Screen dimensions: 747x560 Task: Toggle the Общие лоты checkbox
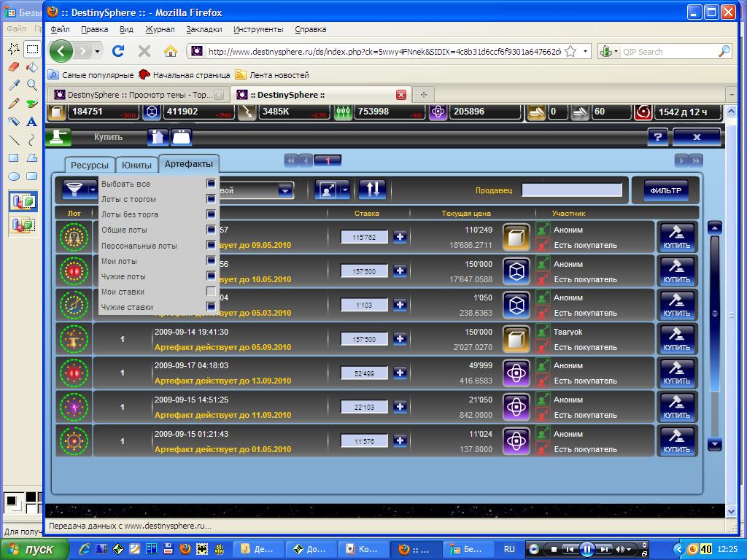pyautogui.click(x=211, y=230)
